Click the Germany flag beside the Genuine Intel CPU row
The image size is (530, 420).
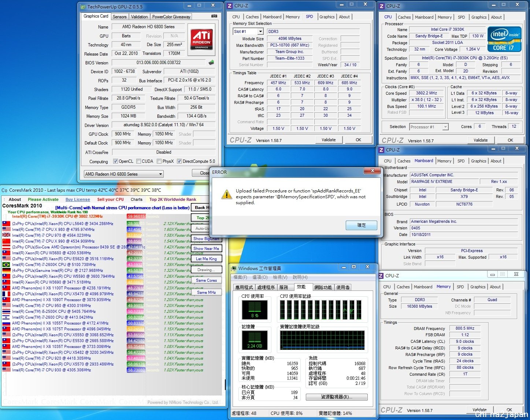click(x=6, y=270)
